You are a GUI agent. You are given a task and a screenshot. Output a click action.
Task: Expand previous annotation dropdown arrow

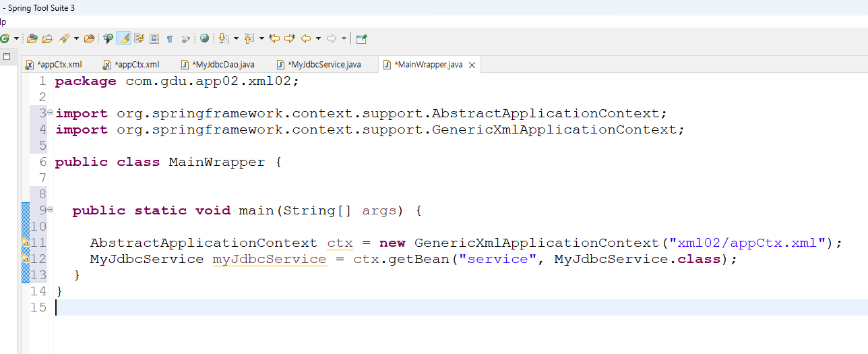(x=261, y=38)
